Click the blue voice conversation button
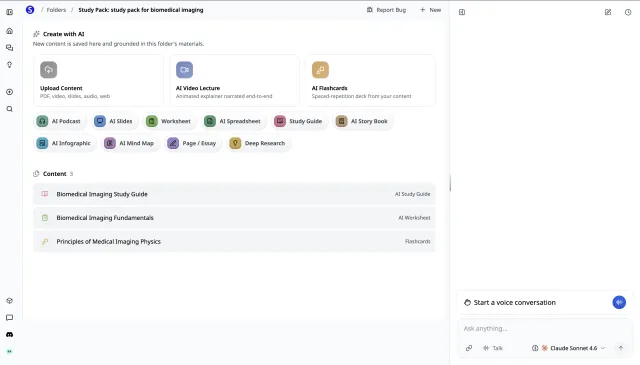 click(619, 302)
